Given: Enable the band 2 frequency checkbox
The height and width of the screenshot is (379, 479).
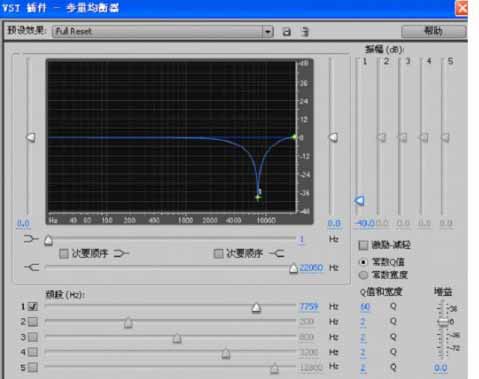Looking at the screenshot, I should click(x=33, y=322).
